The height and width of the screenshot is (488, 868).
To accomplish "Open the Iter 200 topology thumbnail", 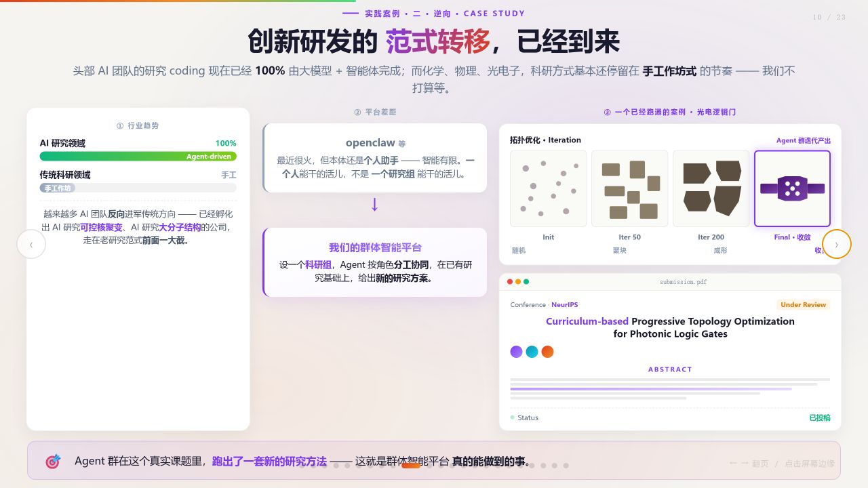I will pos(711,188).
